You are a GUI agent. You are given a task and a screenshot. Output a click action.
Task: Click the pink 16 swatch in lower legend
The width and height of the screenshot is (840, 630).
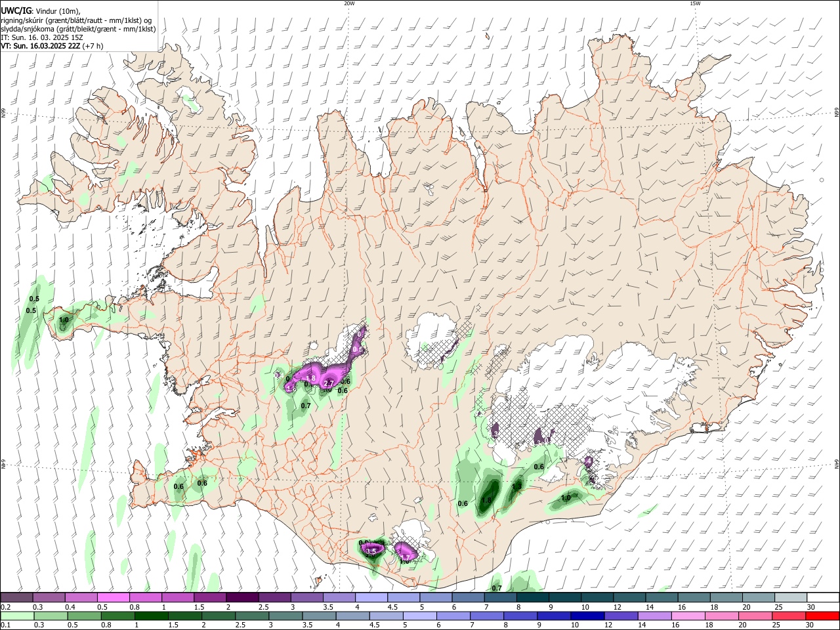(x=688, y=616)
